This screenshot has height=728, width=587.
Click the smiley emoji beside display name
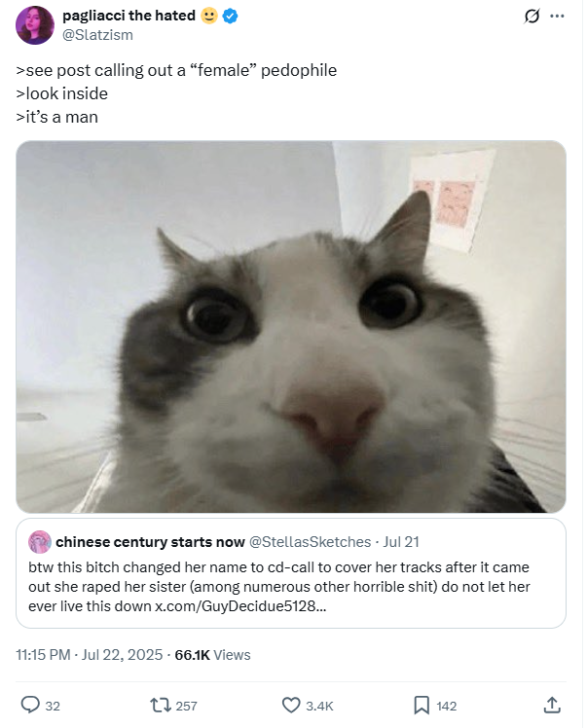point(209,16)
